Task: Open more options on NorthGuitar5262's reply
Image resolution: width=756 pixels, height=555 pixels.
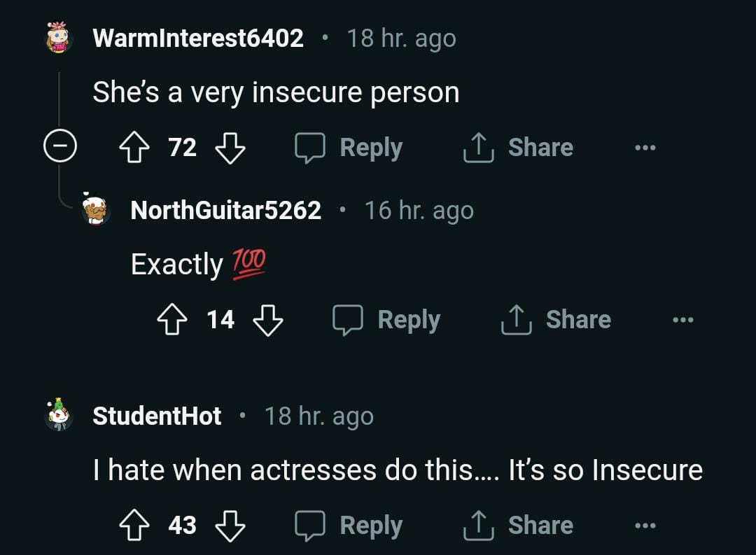Action: (x=682, y=320)
